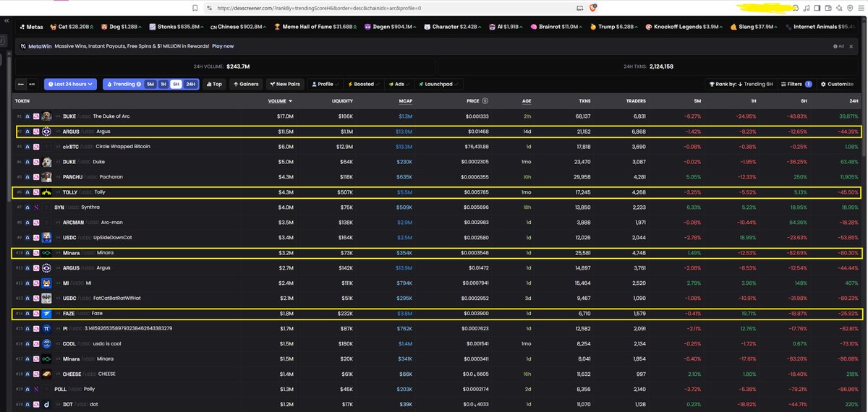Screen dimensions: 868x412
Task: Click the TOLLY token logo icon
Action: pyautogui.click(x=46, y=192)
